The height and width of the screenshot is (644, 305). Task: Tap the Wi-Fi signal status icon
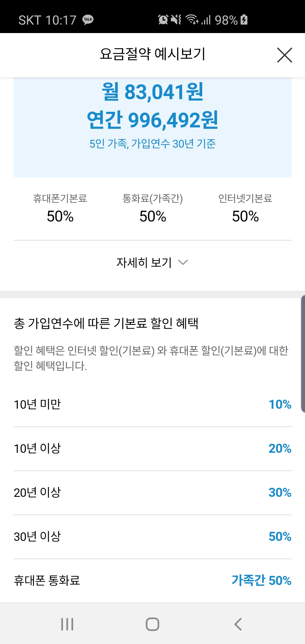(192, 20)
